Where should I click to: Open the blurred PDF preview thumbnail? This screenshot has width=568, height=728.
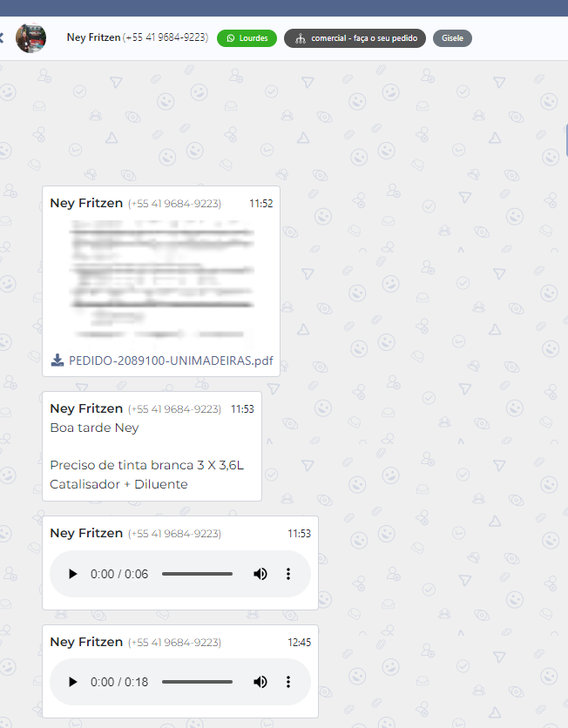coord(161,279)
